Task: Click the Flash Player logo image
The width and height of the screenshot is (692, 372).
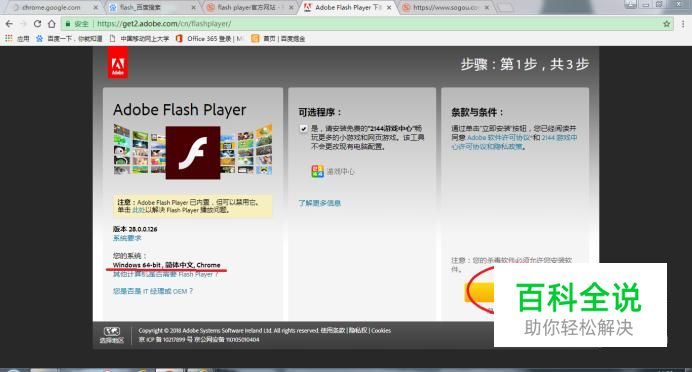Action: point(193,153)
